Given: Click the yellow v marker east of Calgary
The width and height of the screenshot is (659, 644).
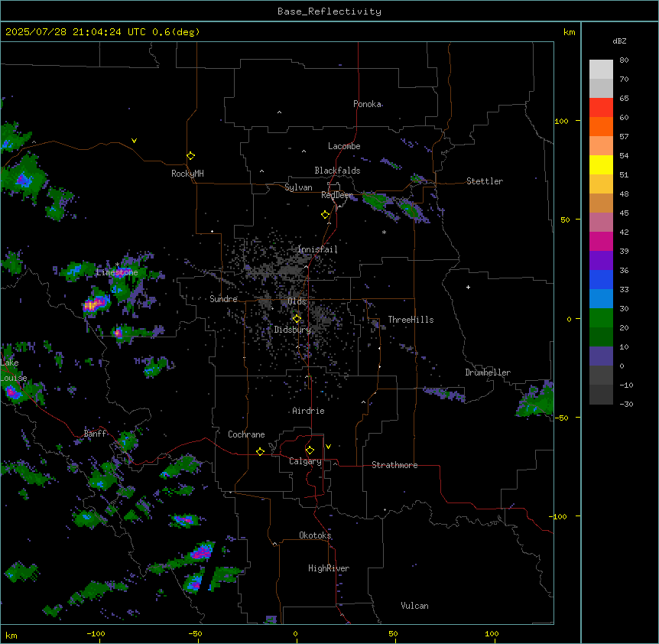Looking at the screenshot, I should point(328,447).
